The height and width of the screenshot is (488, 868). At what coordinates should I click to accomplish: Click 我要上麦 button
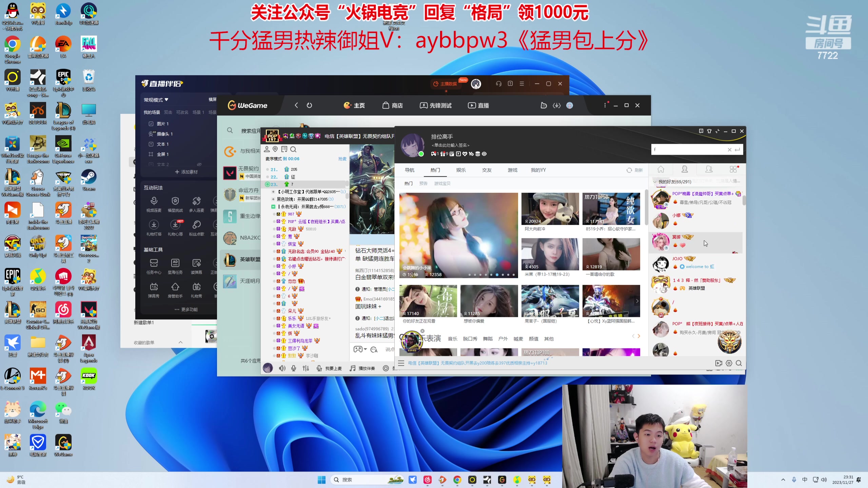point(329,368)
